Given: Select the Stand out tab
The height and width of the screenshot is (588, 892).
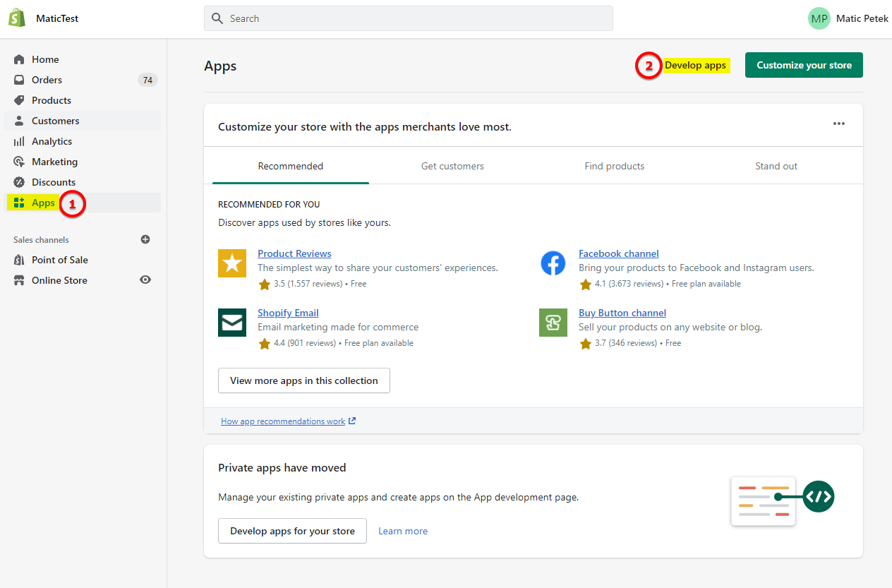Looking at the screenshot, I should 776,166.
